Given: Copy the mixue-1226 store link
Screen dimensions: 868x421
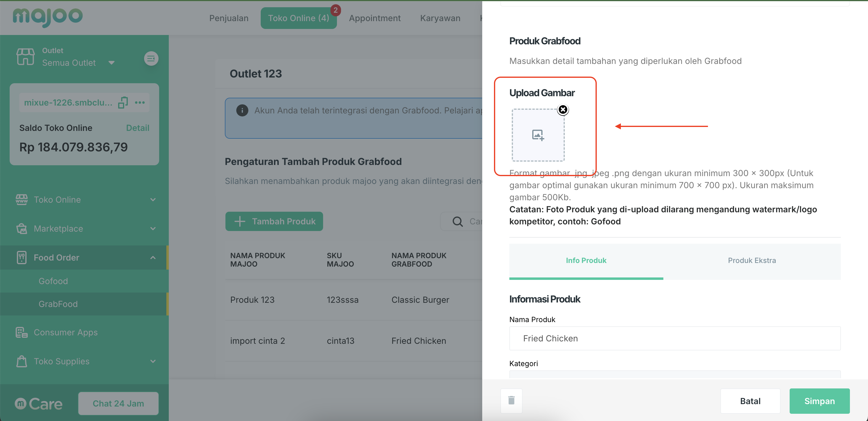Looking at the screenshot, I should 123,103.
